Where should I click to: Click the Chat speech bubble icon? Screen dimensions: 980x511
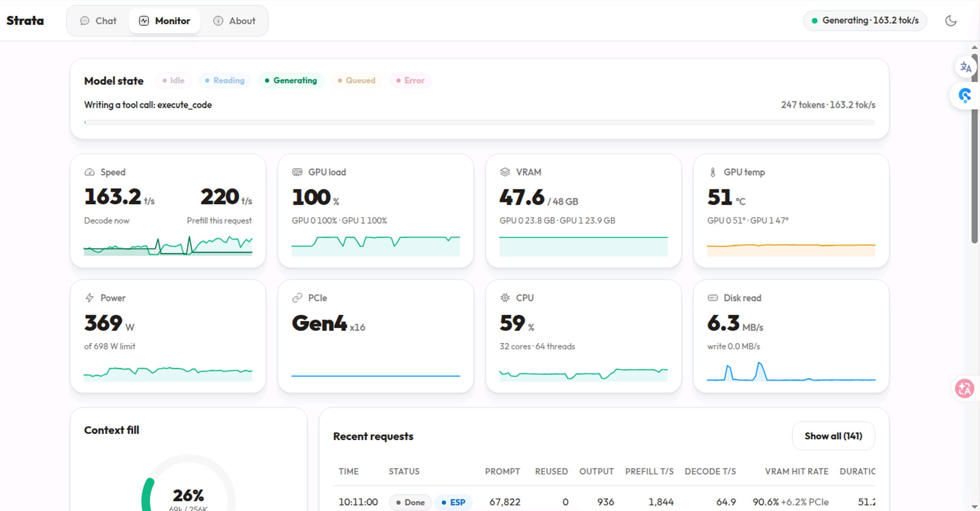[x=84, y=21]
